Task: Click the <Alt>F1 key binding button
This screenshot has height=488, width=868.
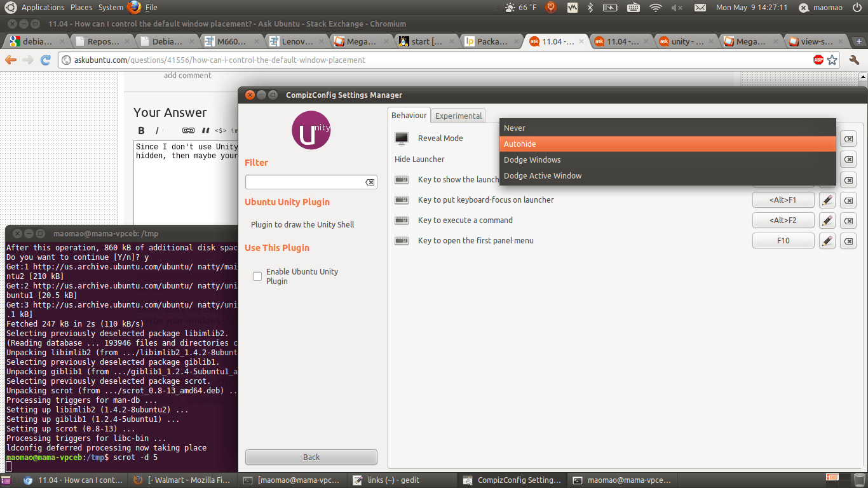Action: point(783,200)
